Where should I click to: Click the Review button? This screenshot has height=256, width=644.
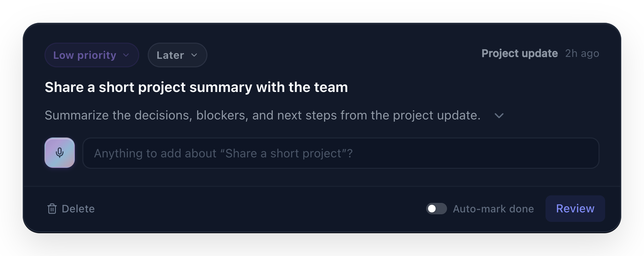575,209
